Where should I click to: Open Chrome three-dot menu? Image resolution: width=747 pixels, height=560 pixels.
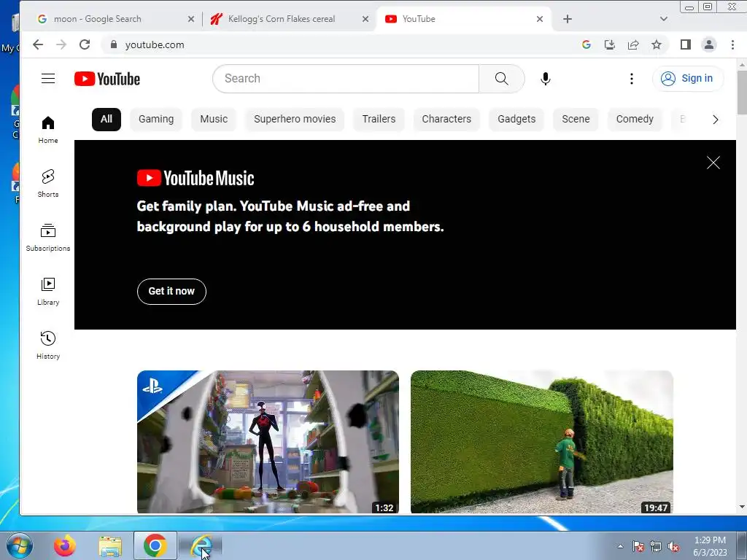point(732,44)
